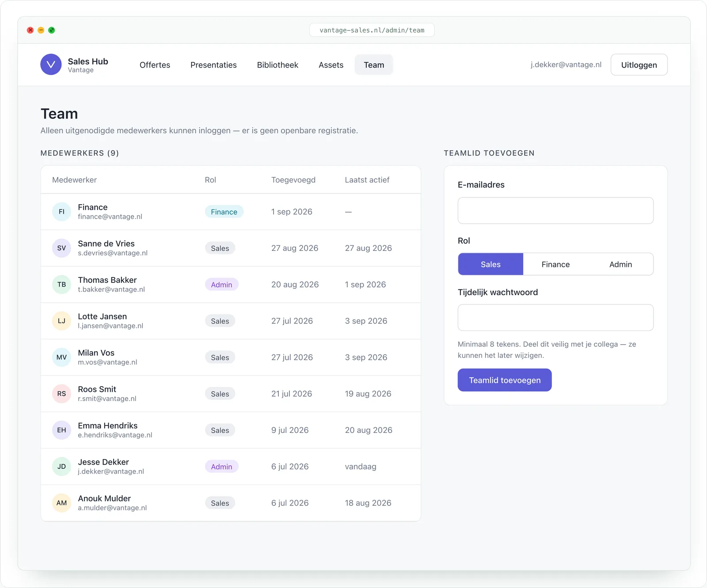Click the TB avatar for Thomas Bakker
Viewport: 707px width, 588px height.
(x=61, y=285)
